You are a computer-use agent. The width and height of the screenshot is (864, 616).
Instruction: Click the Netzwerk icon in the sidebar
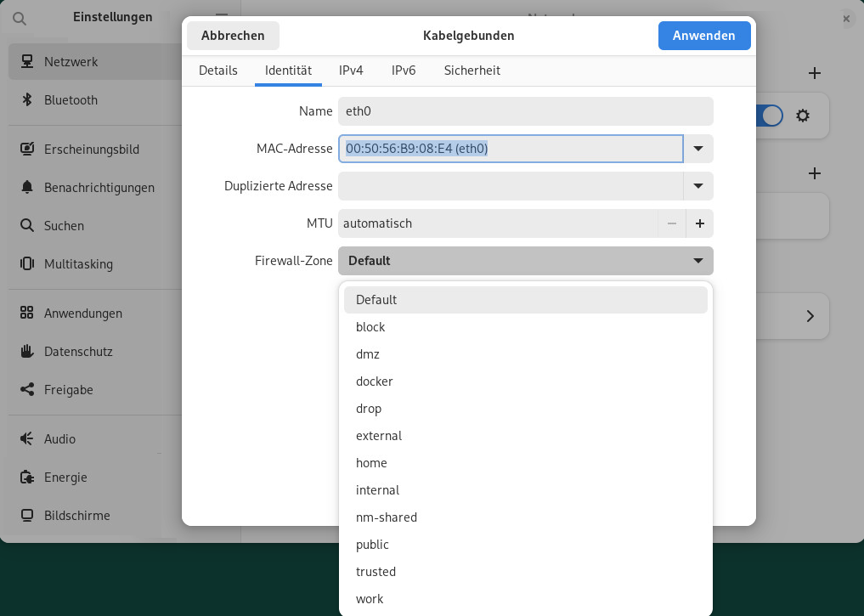[27, 62]
